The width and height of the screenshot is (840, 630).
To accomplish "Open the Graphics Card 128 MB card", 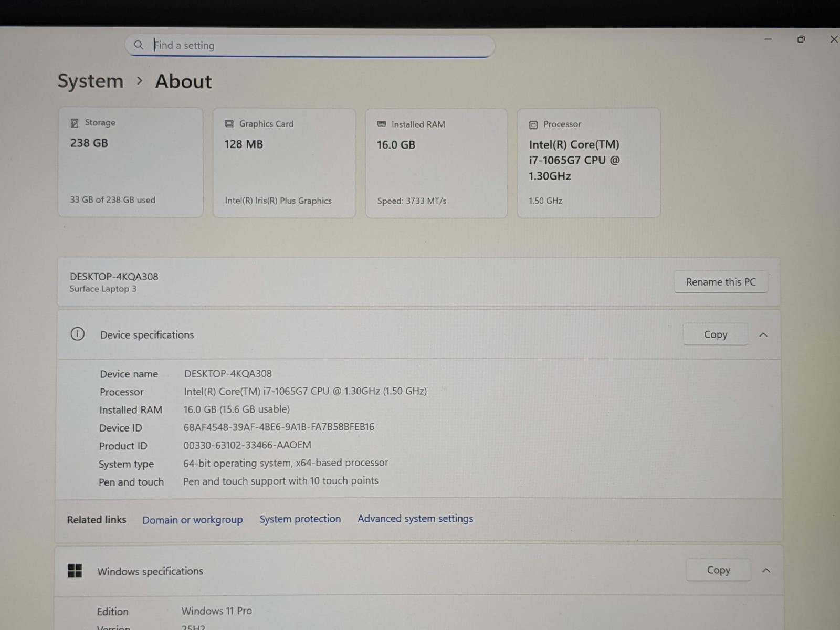I will coord(284,163).
